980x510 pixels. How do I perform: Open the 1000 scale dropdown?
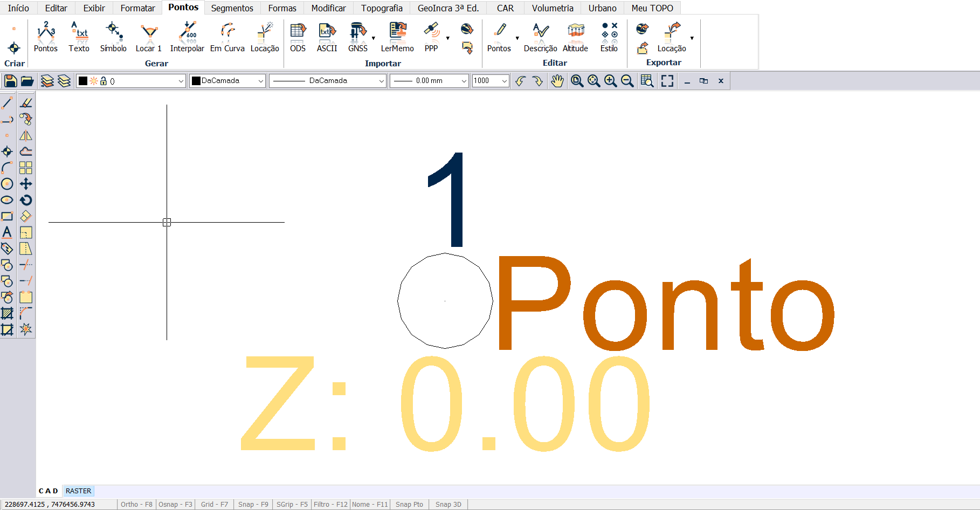point(504,81)
